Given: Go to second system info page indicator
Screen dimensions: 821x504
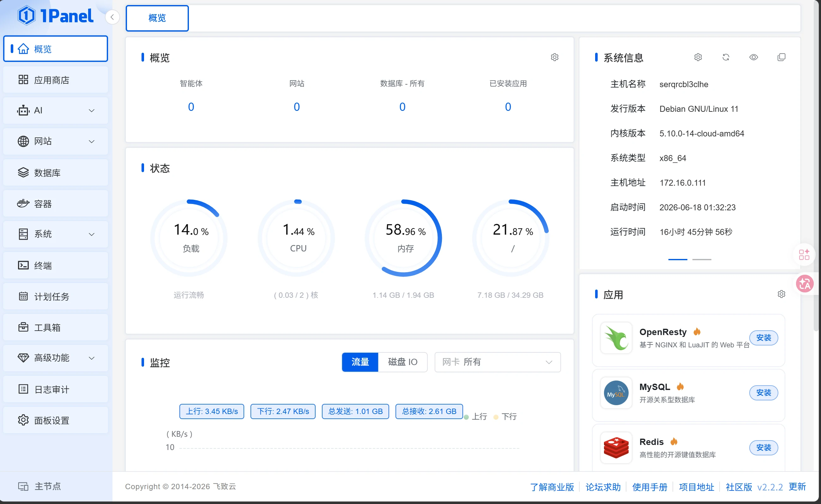Looking at the screenshot, I should coord(702,259).
